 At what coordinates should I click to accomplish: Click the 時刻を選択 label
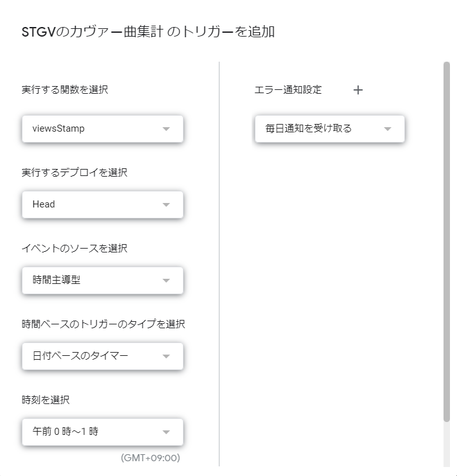point(46,400)
